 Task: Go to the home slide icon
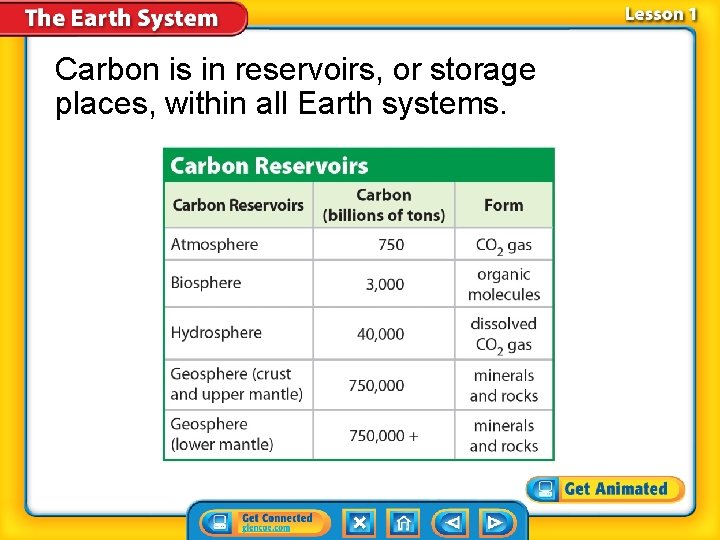[403, 523]
